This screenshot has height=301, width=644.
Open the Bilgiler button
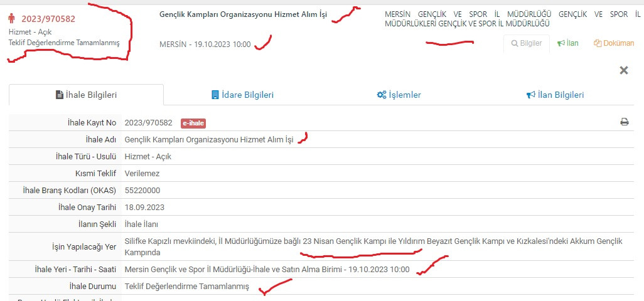tap(527, 43)
